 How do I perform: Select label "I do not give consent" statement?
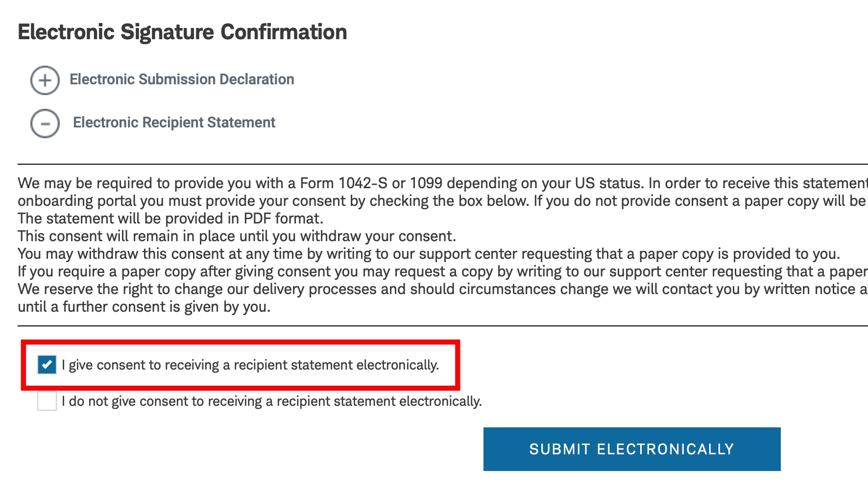click(x=272, y=401)
